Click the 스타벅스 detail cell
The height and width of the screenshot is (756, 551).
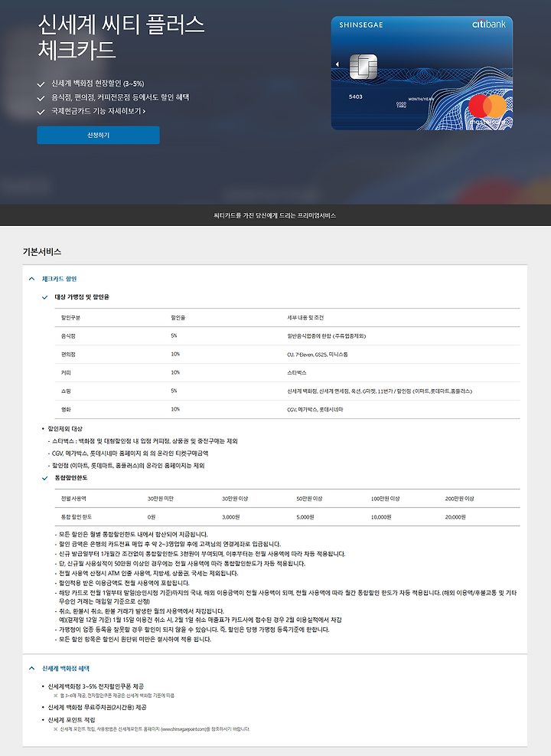point(297,373)
